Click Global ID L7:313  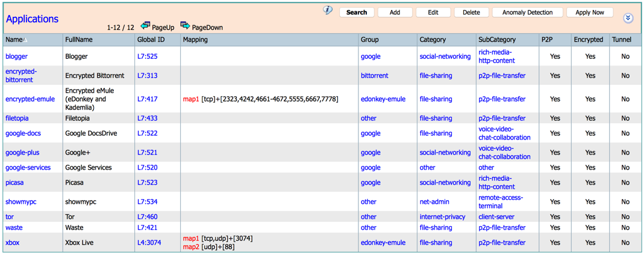148,75
